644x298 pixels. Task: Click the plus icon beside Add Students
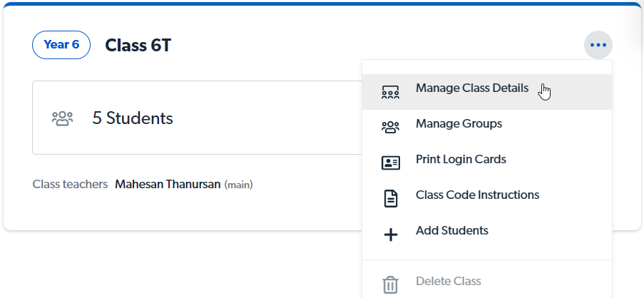390,234
